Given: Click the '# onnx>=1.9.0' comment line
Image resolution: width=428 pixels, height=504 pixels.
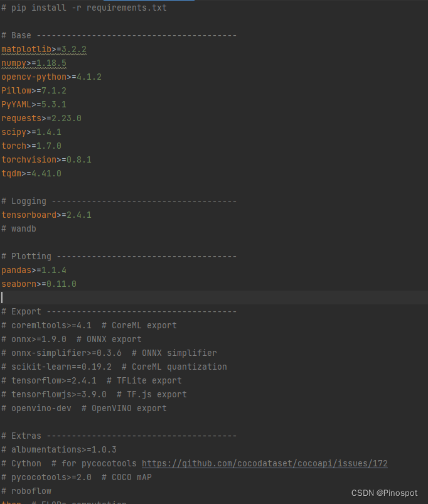Looking at the screenshot, I should coord(72,340).
